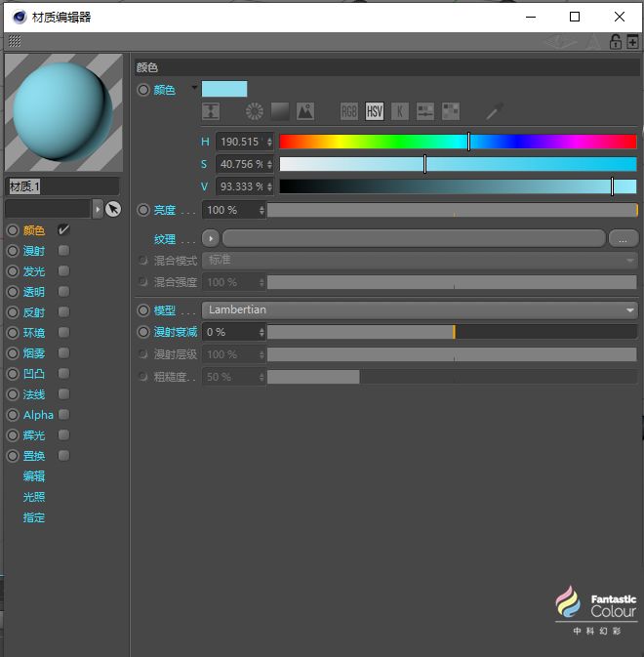Image resolution: width=644 pixels, height=657 pixels.
Task: Expand the 颜色 color disclosure triangle
Action: [194, 88]
